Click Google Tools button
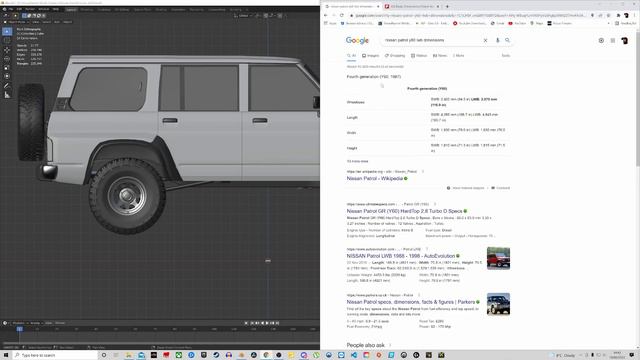The image size is (640, 360). 506,56
